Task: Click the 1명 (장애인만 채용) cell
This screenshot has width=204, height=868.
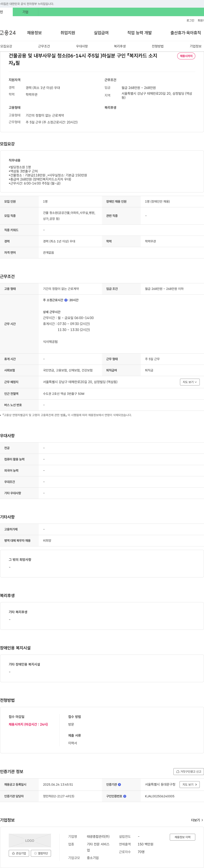Action: [x=157, y=202]
